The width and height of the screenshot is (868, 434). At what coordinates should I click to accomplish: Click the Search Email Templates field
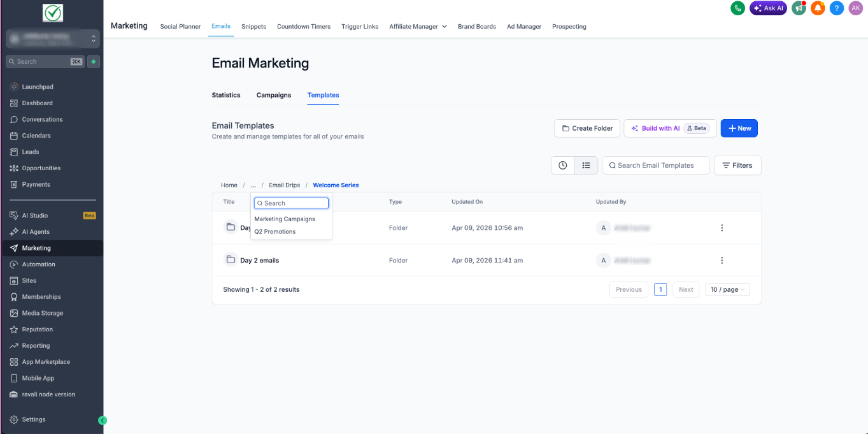click(656, 165)
